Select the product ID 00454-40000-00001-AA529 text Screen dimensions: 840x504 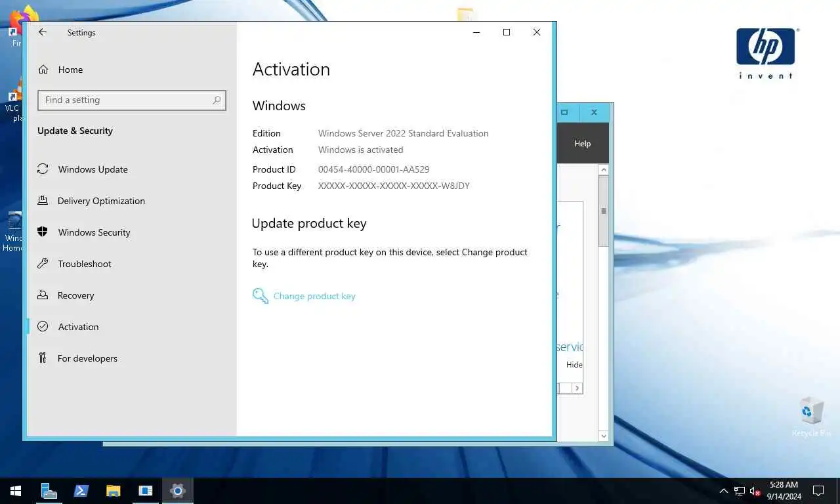[x=374, y=169]
